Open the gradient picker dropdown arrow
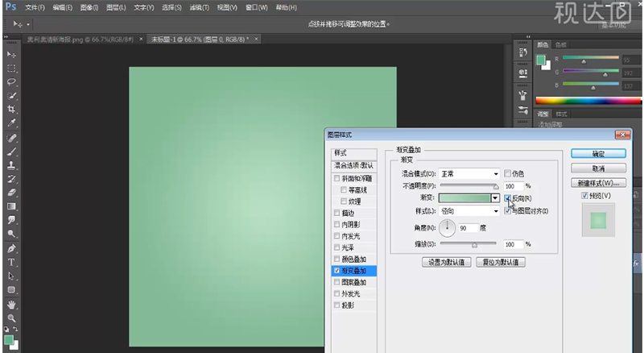Viewport: 644px width, 353px height. click(x=495, y=198)
